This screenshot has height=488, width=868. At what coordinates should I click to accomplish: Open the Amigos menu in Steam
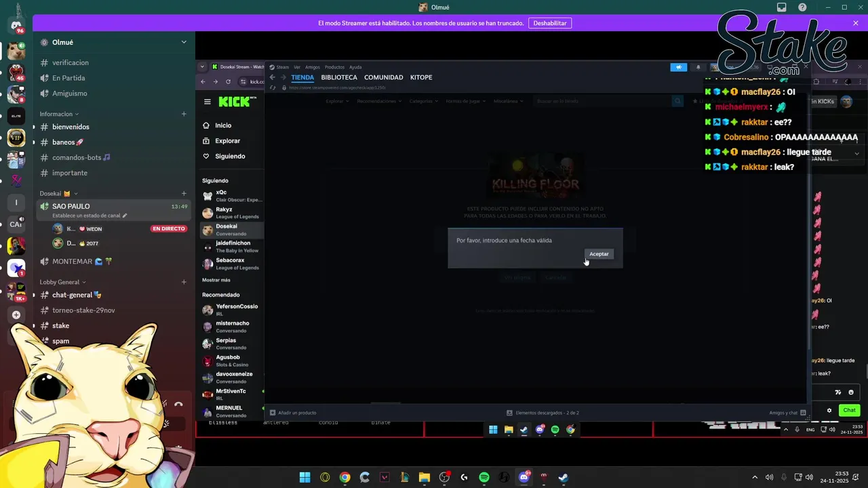(313, 67)
